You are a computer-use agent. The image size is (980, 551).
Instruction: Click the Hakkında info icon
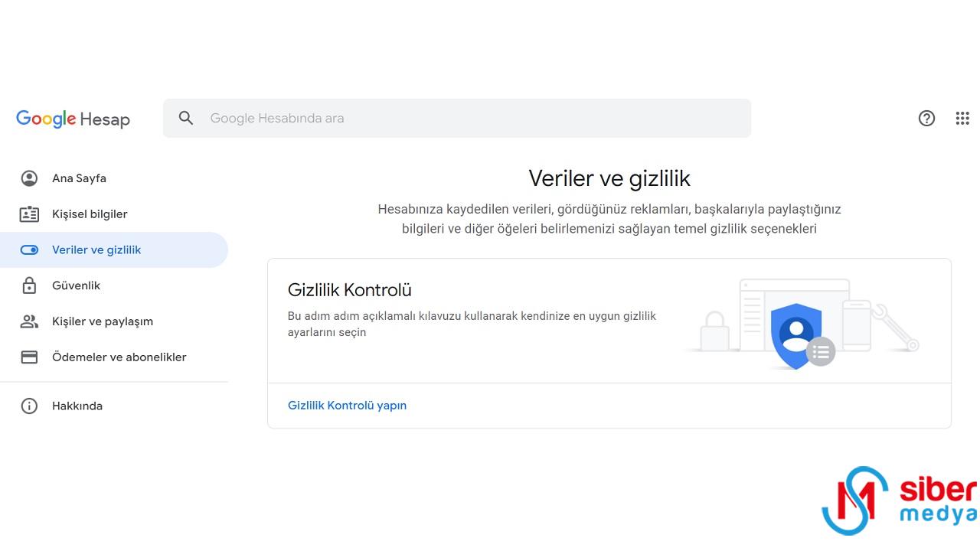pos(29,406)
